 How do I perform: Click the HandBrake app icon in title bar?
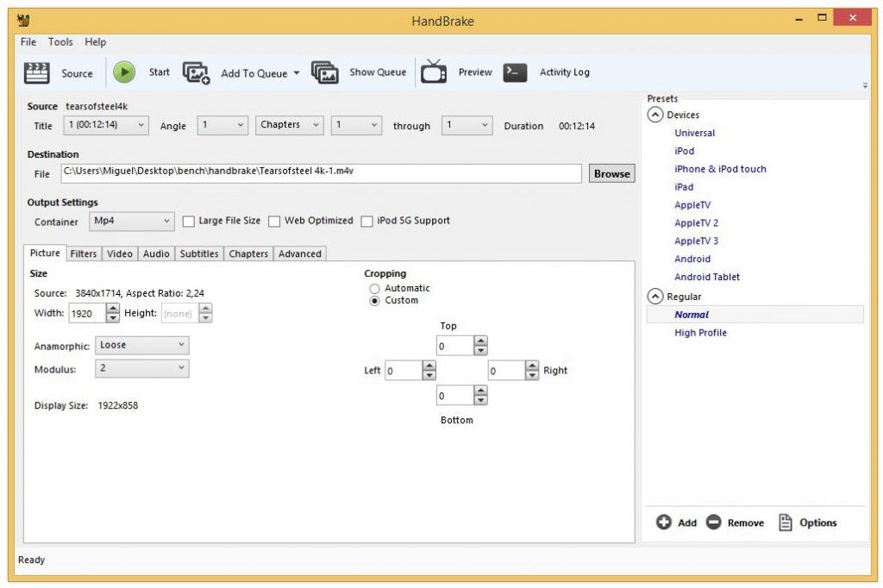coord(23,21)
